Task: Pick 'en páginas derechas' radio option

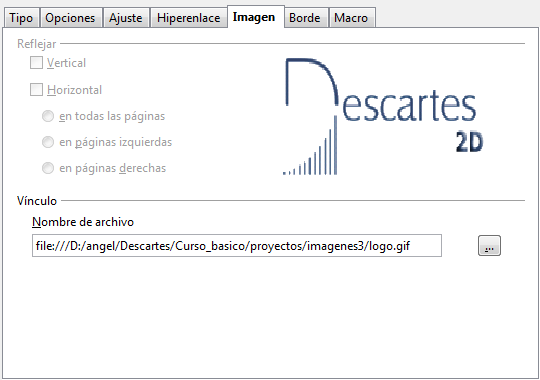Action: pos(48,168)
